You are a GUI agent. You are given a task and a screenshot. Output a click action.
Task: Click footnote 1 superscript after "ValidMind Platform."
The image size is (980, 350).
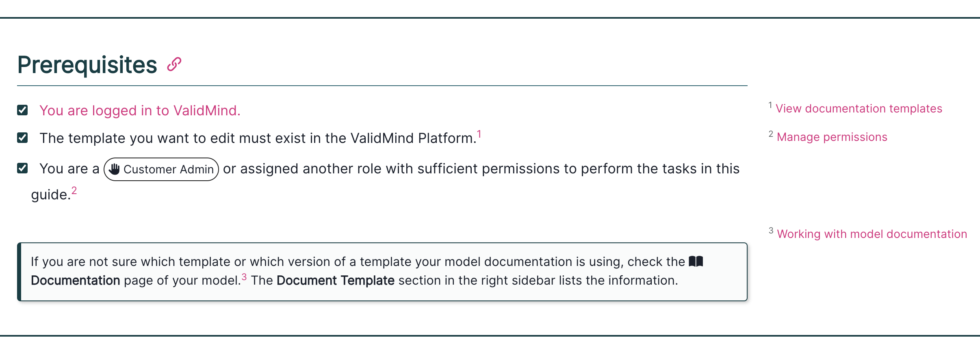[479, 134]
